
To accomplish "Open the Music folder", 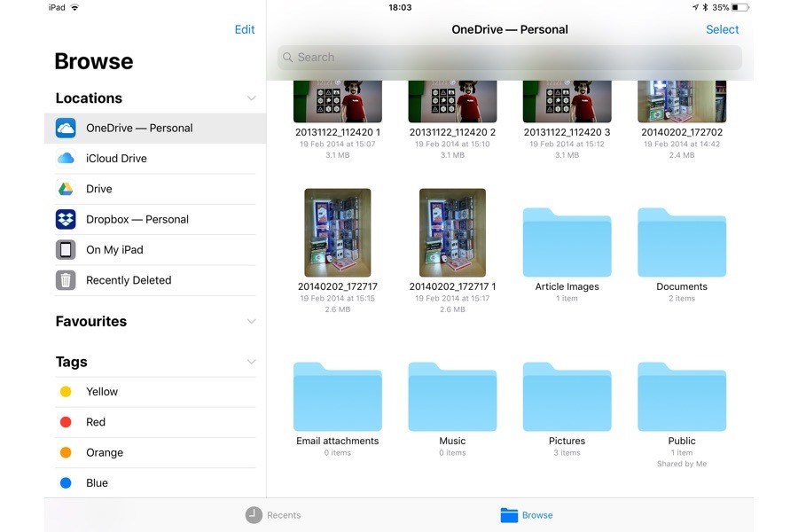I will point(452,396).
